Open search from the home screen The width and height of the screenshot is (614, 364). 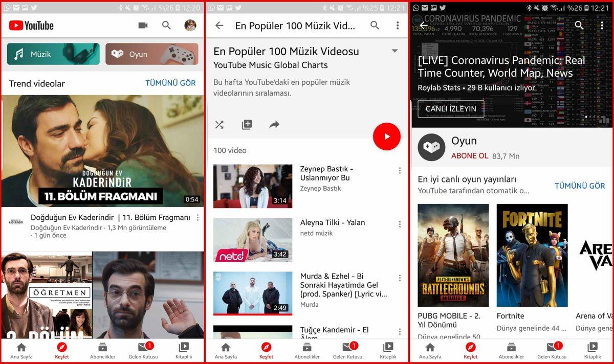tap(167, 25)
